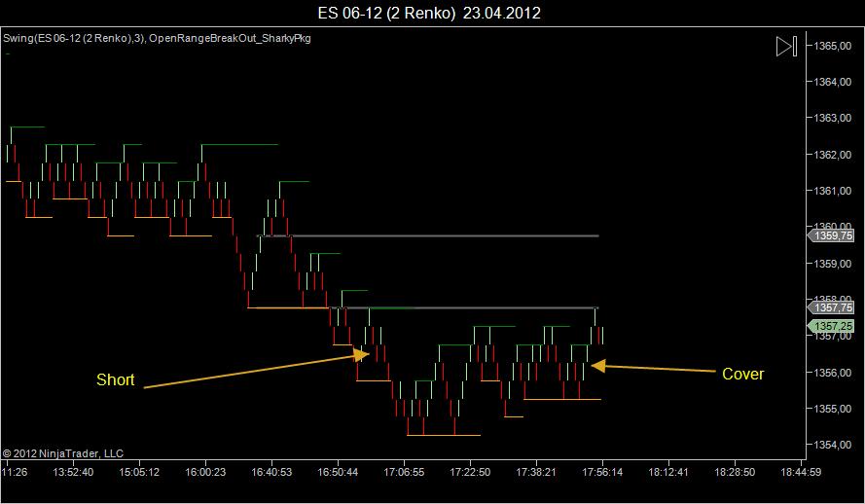Click the 18:12:41 time axis label
This screenshot has width=865, height=504.
tap(668, 472)
